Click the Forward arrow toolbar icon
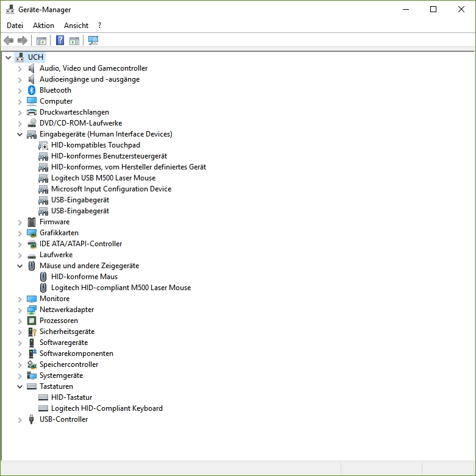Screen dimensions: 476x476 click(22, 40)
